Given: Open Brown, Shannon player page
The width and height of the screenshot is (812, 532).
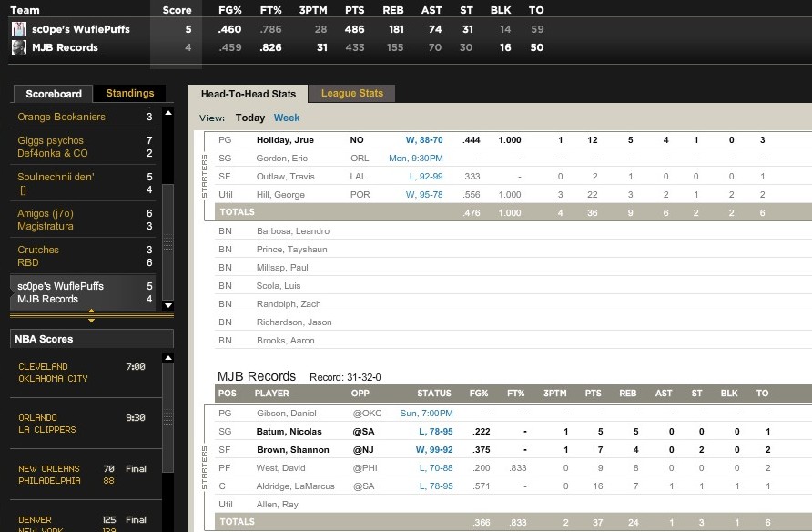Looking at the screenshot, I should (292, 450).
